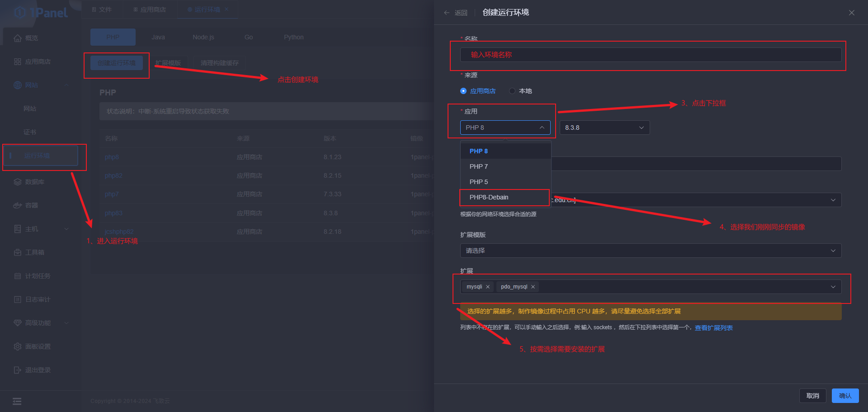Choose PHP 7 in the dropdown list

[506, 166]
